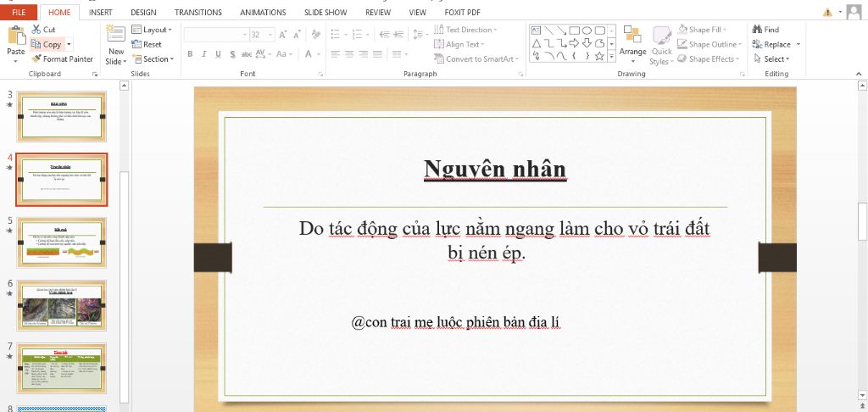Click the Find binoculars button
Image resolution: width=868 pixels, height=412 pixels.
click(x=765, y=30)
